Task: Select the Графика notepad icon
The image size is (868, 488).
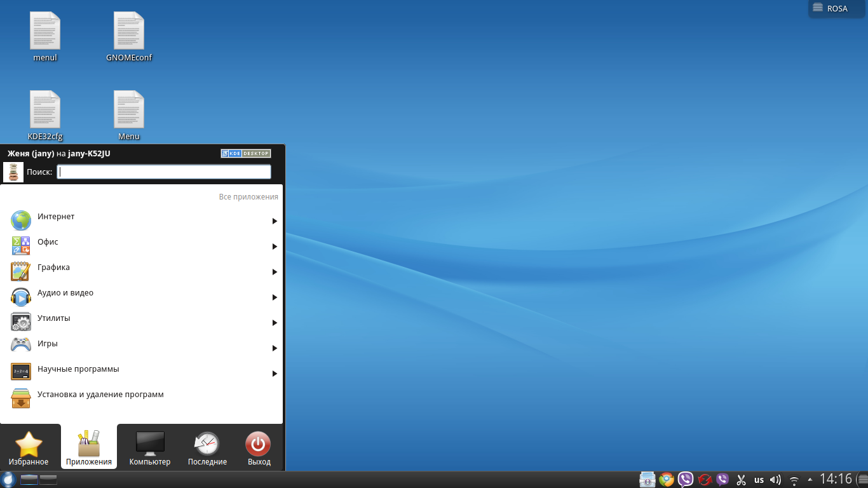Action: coord(21,271)
